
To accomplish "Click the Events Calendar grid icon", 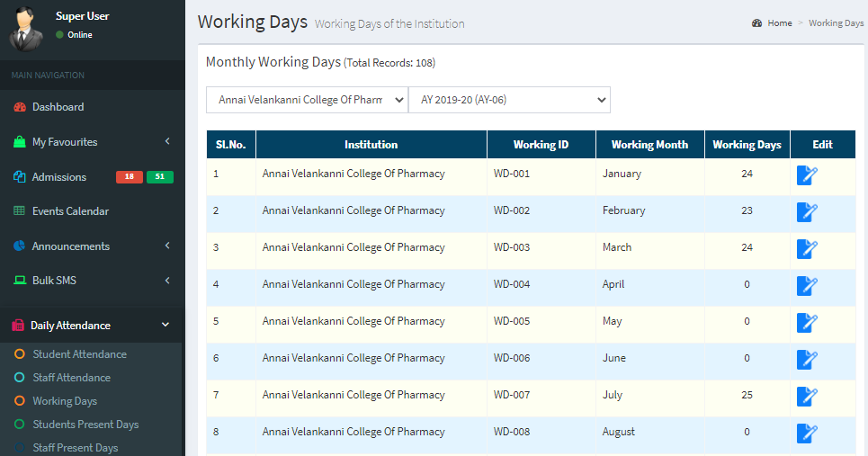I will [20, 210].
